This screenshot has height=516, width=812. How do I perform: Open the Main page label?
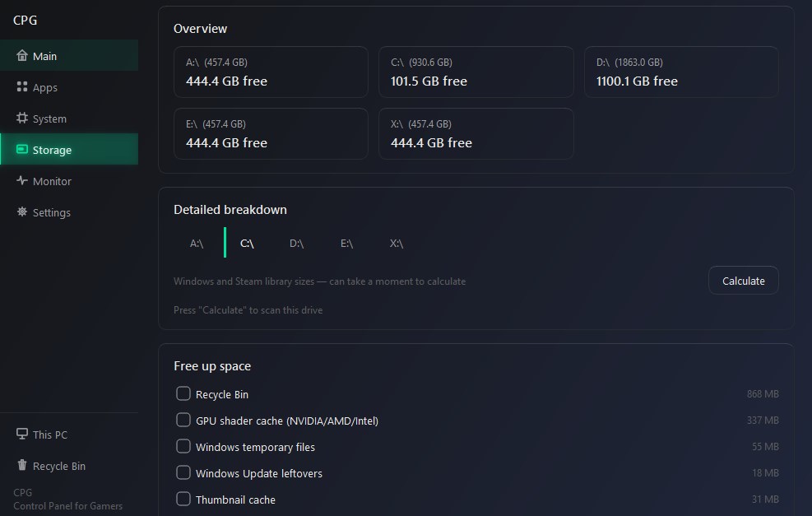(x=44, y=56)
